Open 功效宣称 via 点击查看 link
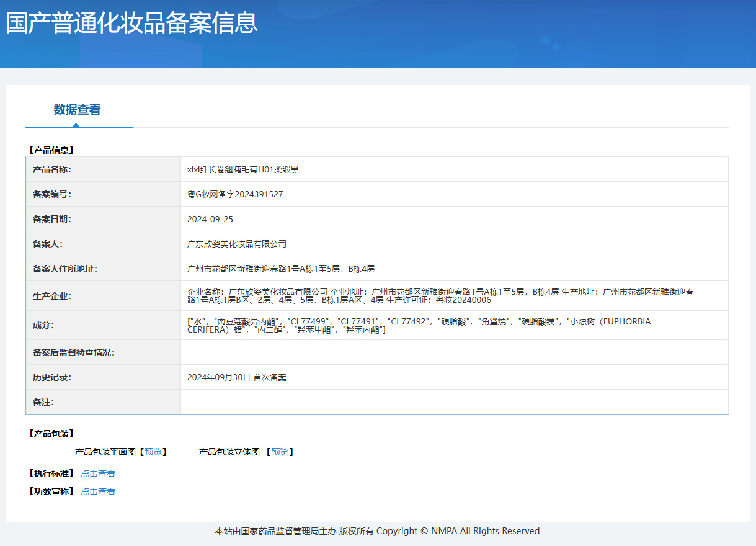This screenshot has height=546, width=756. [x=98, y=491]
